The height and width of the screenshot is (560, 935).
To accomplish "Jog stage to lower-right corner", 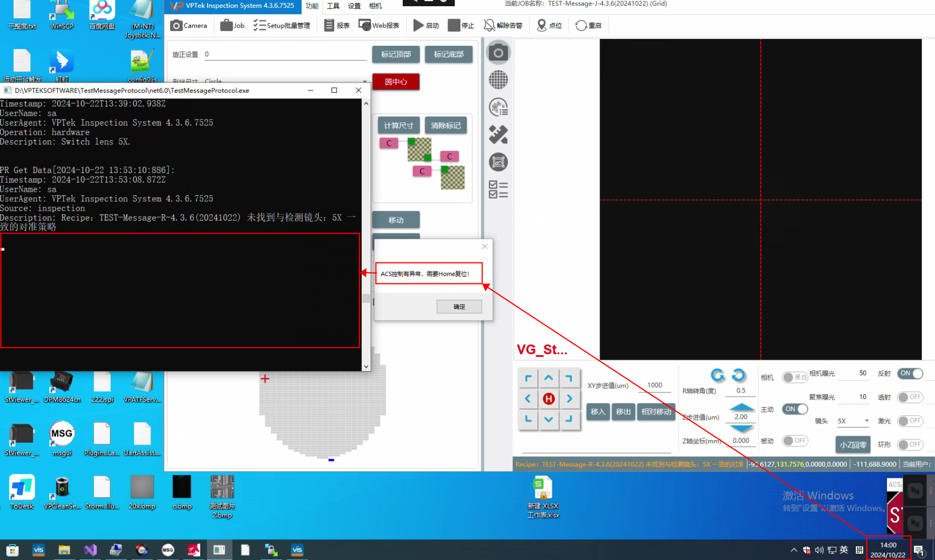I will 570,419.
